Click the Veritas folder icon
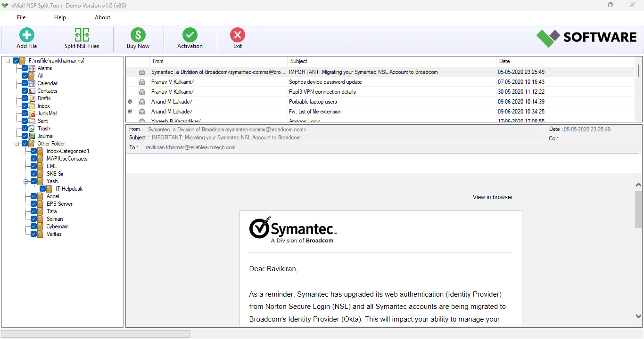This screenshot has width=644, height=339. [x=41, y=234]
